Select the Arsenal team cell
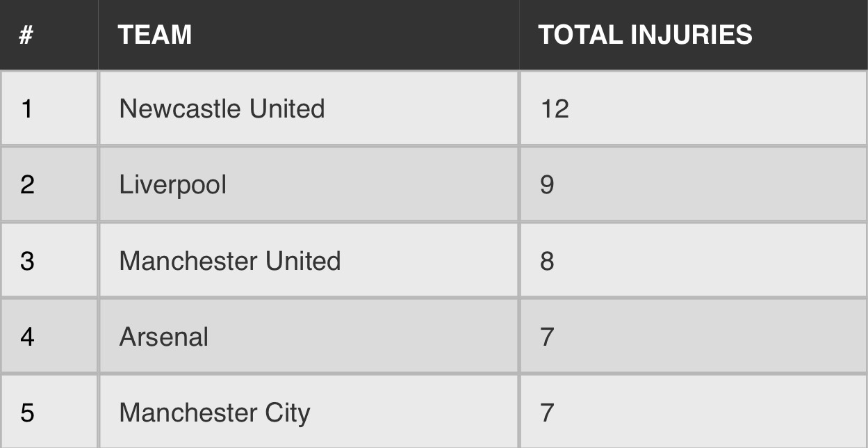Viewport: 868px width, 448px height. [309, 337]
